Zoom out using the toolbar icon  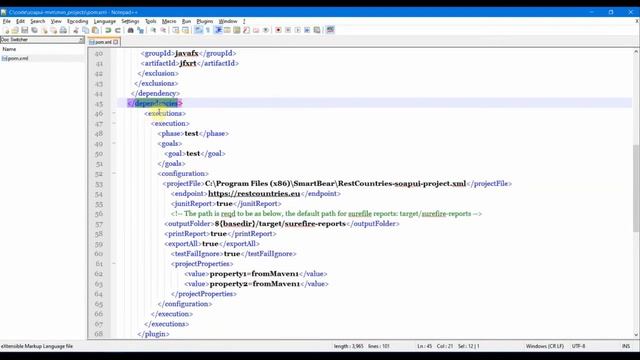click(x=163, y=30)
